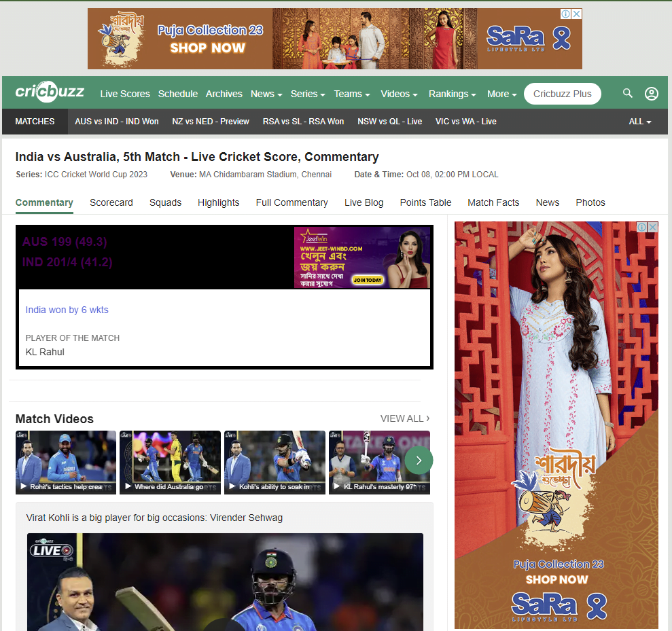Click the SaRa Lifestyle sidebar ad image
672x631 pixels.
point(556,425)
